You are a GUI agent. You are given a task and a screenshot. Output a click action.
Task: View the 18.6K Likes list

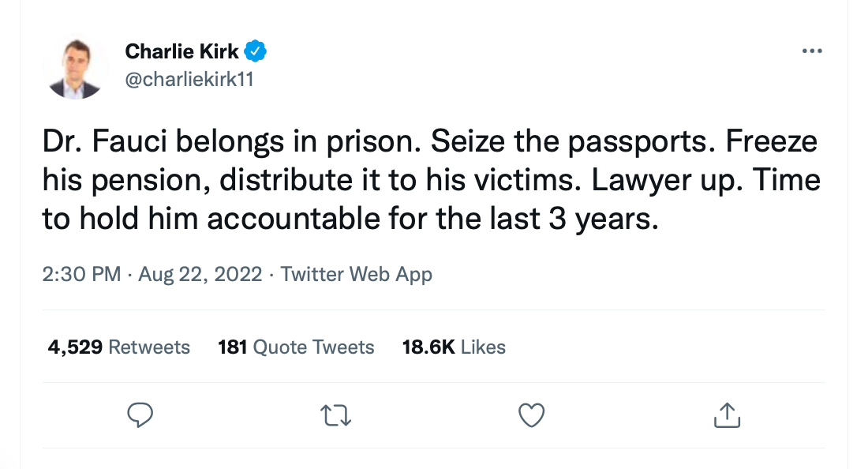point(454,347)
